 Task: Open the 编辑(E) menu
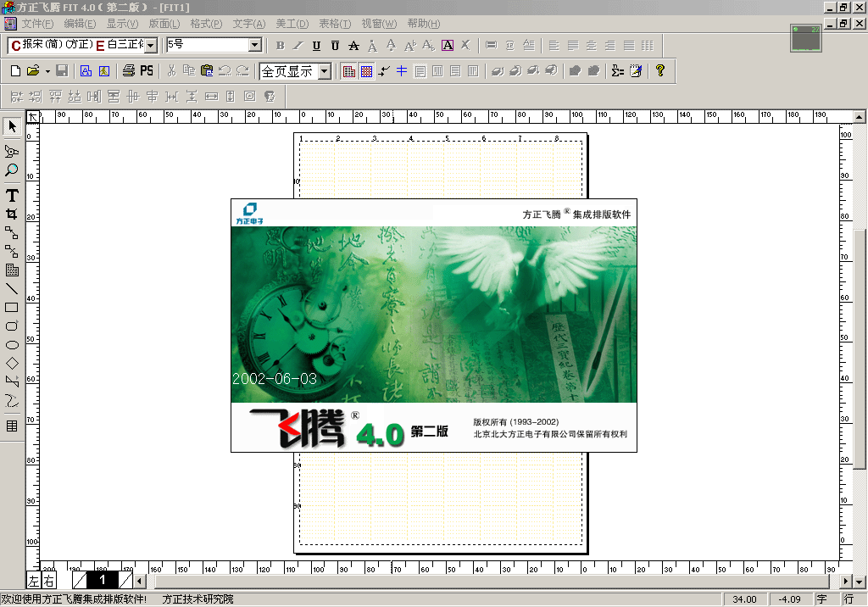pyautogui.click(x=80, y=24)
